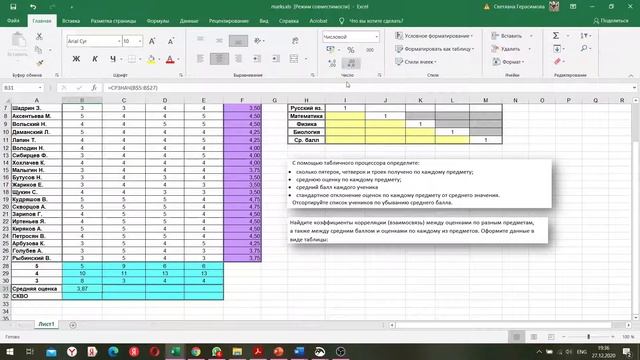Click the increase decimal places icon
The height and width of the screenshot is (360, 640).
pos(332,63)
